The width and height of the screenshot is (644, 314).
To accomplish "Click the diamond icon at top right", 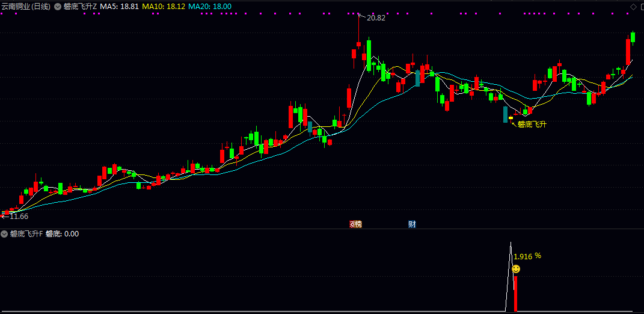I will pos(633,6).
